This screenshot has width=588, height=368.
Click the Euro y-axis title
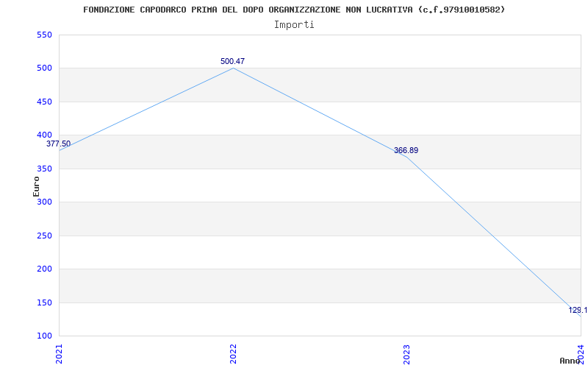point(36,186)
